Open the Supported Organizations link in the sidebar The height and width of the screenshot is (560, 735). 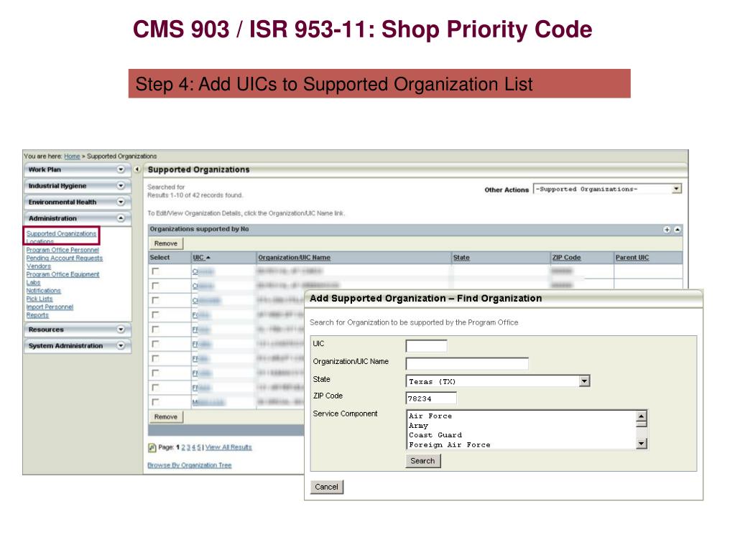(x=61, y=233)
